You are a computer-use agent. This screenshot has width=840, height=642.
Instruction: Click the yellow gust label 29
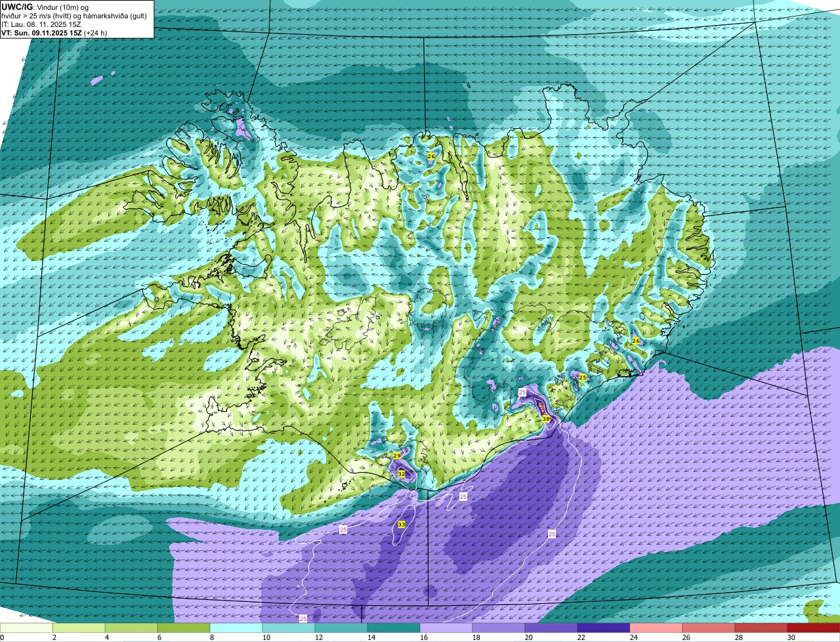[x=397, y=455]
